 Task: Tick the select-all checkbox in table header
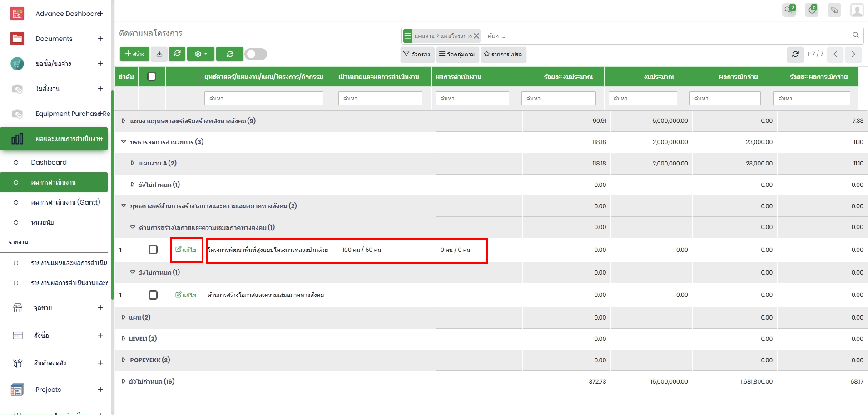(x=152, y=76)
